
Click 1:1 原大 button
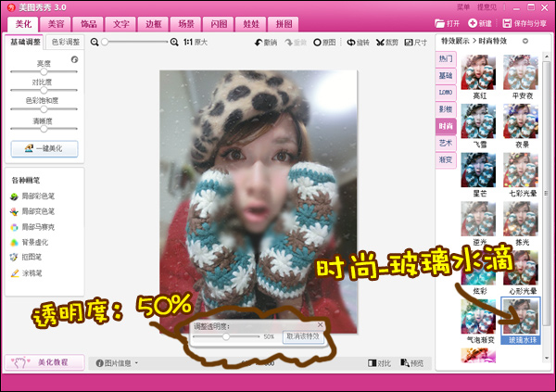196,43
